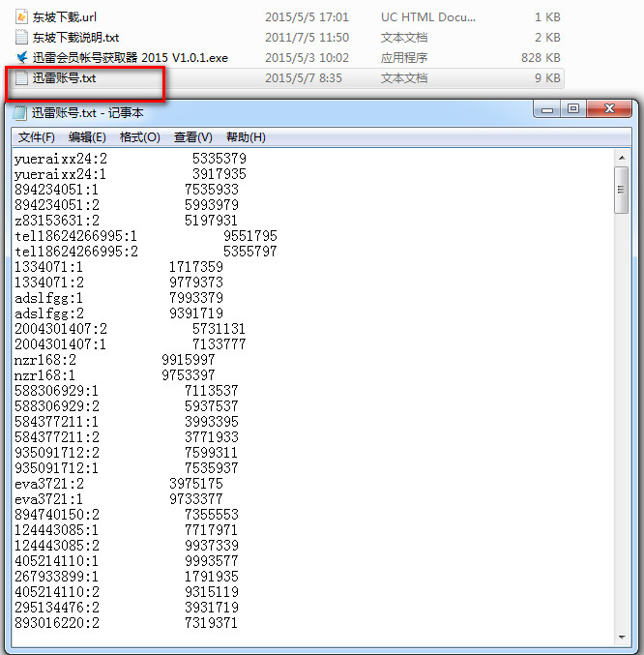The width and height of the screenshot is (644, 655).
Task: Click the text 405214110:1
Action: (x=56, y=561)
